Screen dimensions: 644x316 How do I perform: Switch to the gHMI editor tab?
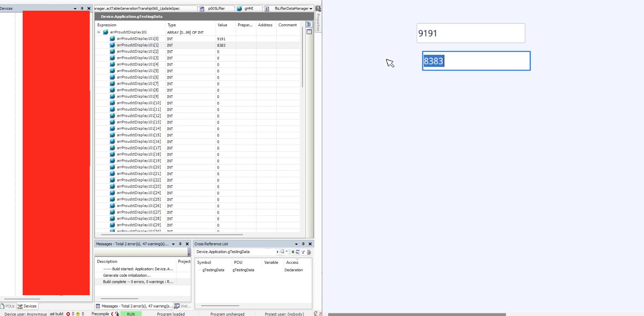coord(248,8)
